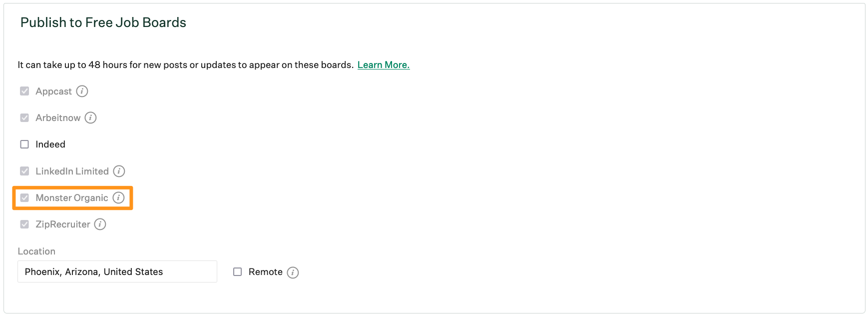Select the Indeed board label

pyautogui.click(x=50, y=144)
